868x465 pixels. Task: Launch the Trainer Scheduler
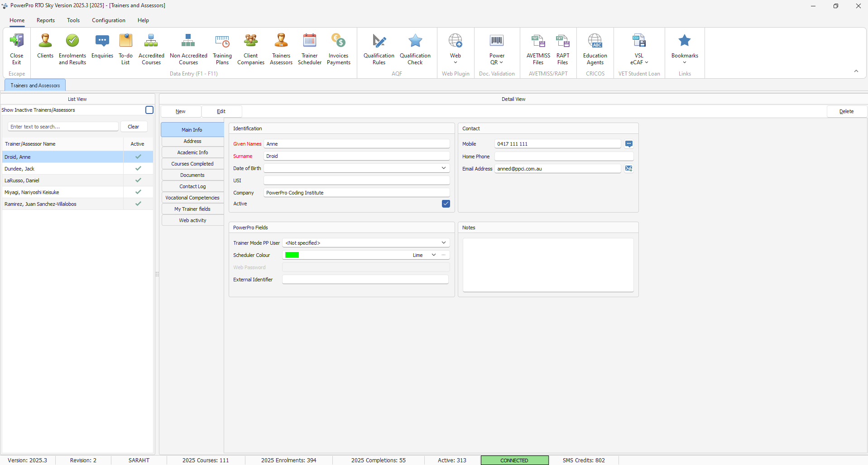click(310, 49)
